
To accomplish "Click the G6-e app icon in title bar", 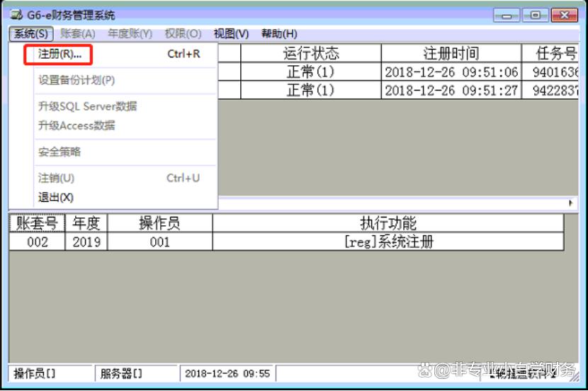I will pos(16,15).
